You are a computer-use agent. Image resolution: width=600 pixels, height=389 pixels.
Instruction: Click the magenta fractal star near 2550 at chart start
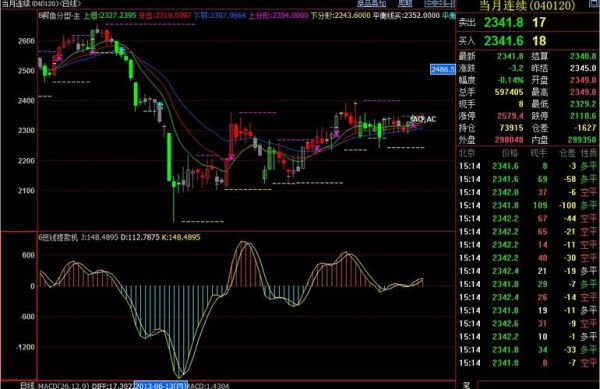59,58
